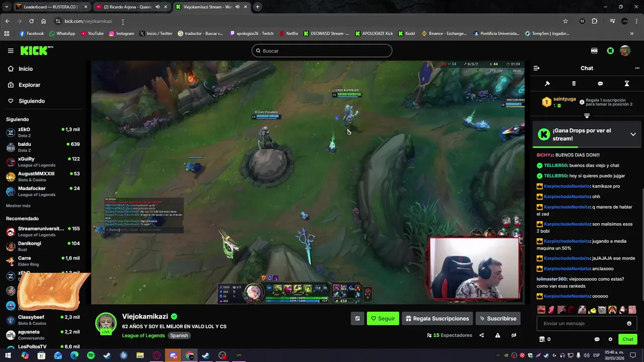Click the Spanish language tag
644x362 pixels.
pyautogui.click(x=179, y=335)
